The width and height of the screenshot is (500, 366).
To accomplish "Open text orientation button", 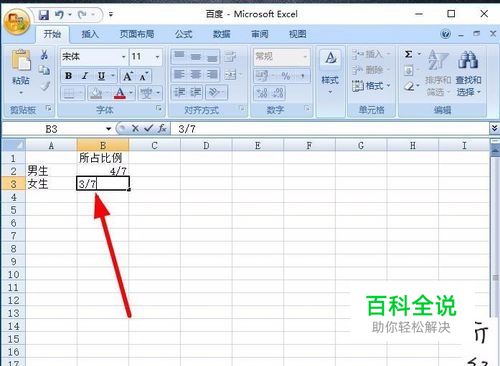I will click(214, 92).
